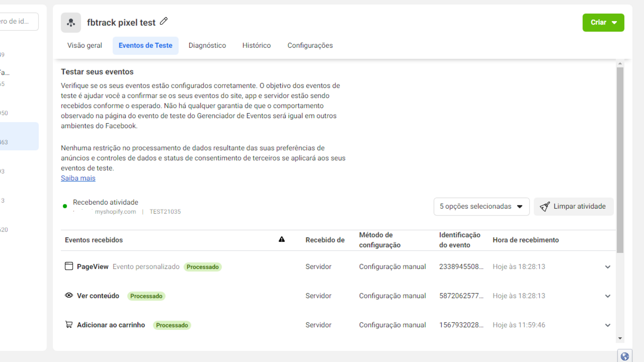Click PageView's Hoje às 18:28:13 timestamp
Image resolution: width=644 pixels, height=362 pixels.
pos(519,267)
